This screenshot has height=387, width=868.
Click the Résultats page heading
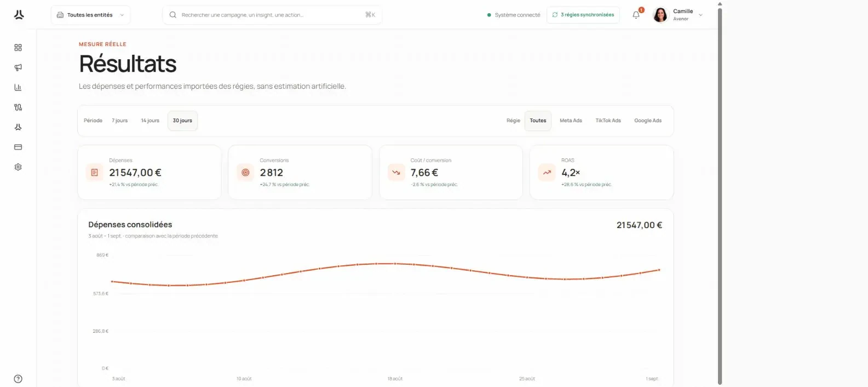tap(128, 64)
